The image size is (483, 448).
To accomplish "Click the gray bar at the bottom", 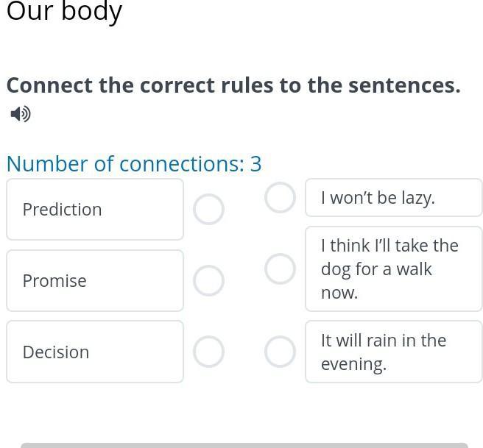I will [244, 445].
